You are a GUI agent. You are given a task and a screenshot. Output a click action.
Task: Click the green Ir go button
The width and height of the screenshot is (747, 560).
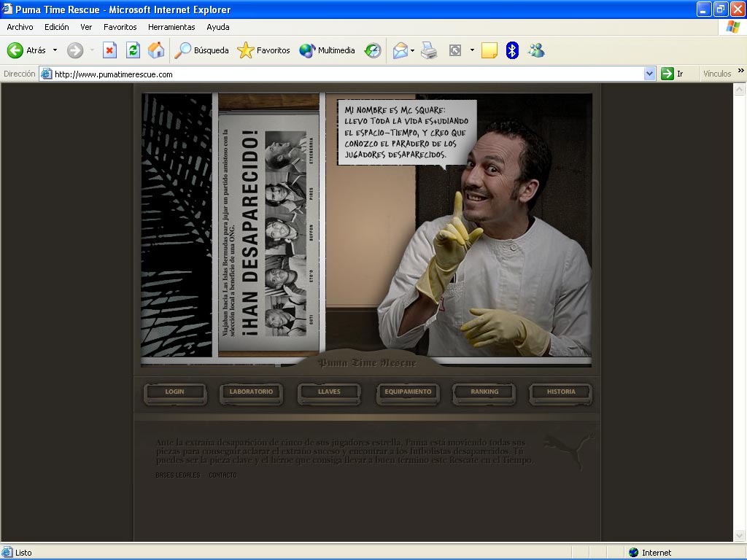click(x=672, y=74)
